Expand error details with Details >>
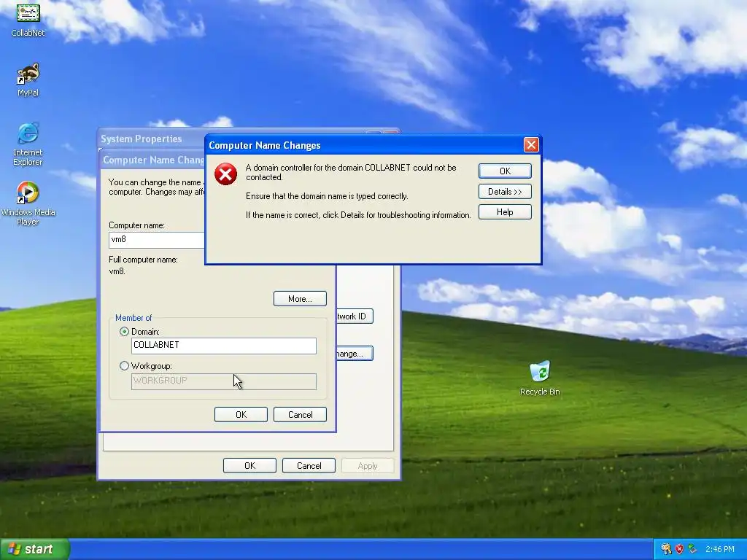Viewport: 747px width, 560px height. point(505,192)
